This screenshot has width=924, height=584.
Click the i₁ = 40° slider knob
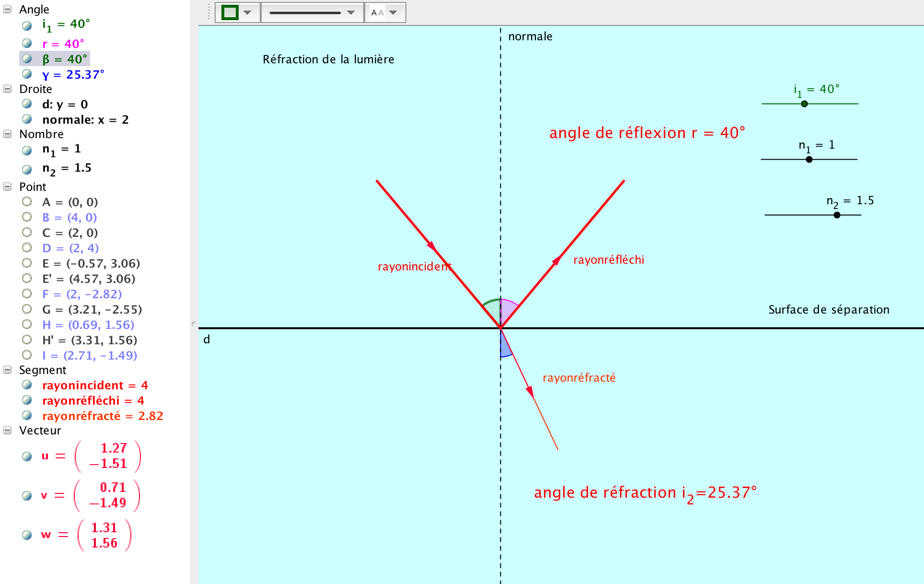coord(804,104)
